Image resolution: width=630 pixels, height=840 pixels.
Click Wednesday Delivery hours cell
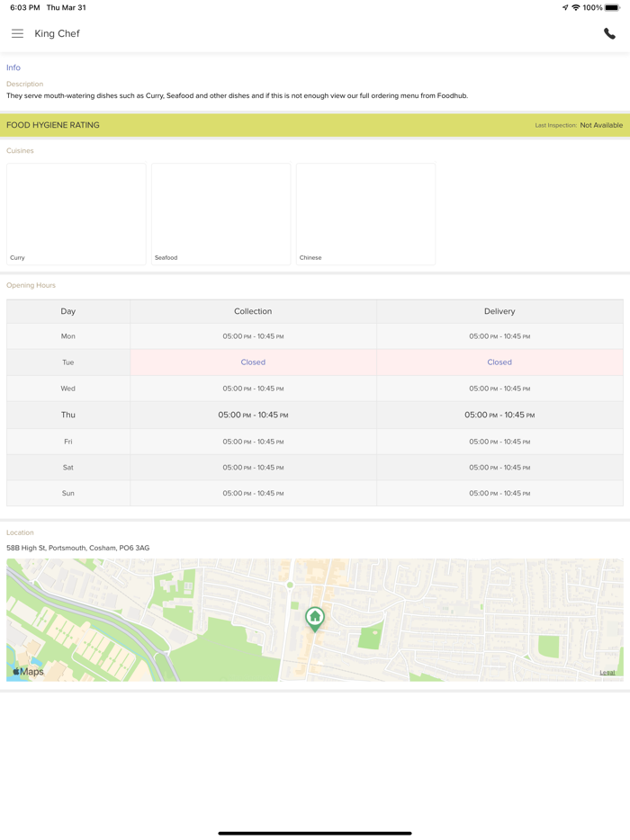click(499, 389)
